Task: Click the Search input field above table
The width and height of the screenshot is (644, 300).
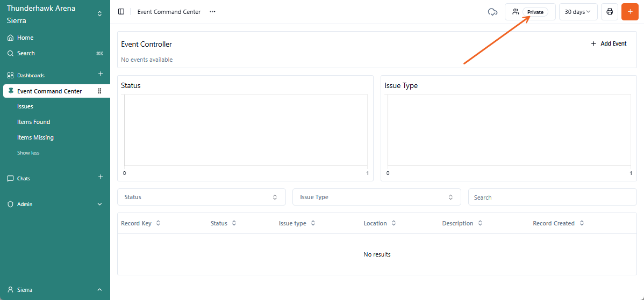Action: [552, 197]
